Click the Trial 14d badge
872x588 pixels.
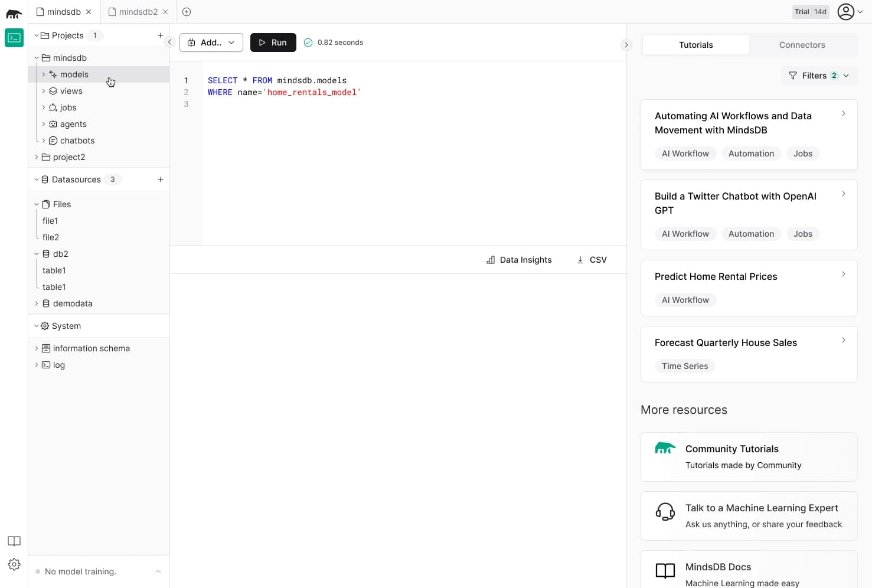pyautogui.click(x=811, y=12)
